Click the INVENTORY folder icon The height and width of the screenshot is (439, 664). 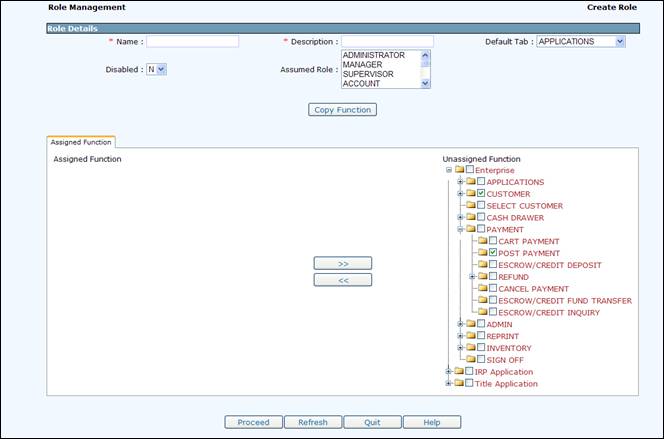pos(469,348)
